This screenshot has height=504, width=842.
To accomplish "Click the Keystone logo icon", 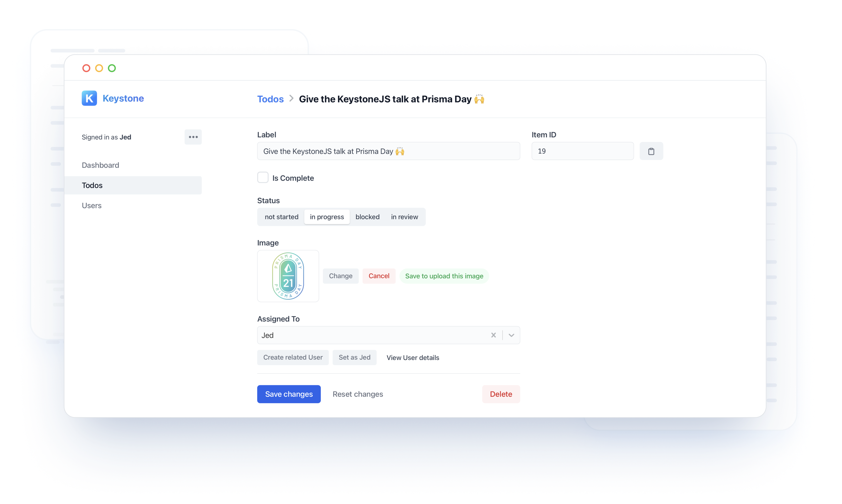I will [89, 98].
